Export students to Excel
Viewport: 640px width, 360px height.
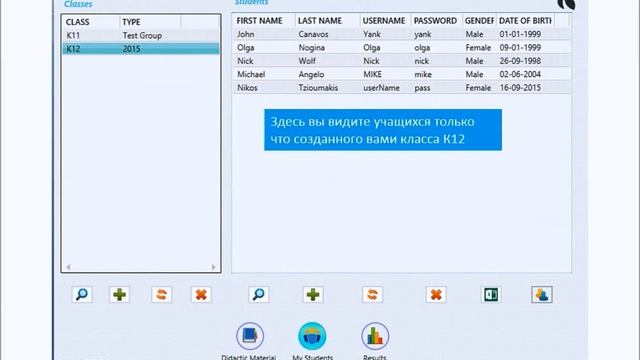491,294
